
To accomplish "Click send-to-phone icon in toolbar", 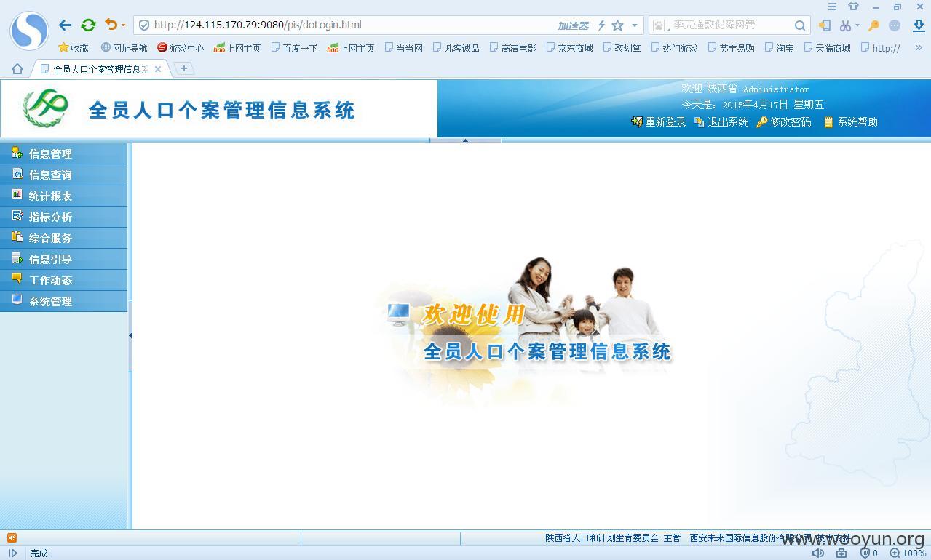I will [x=825, y=25].
